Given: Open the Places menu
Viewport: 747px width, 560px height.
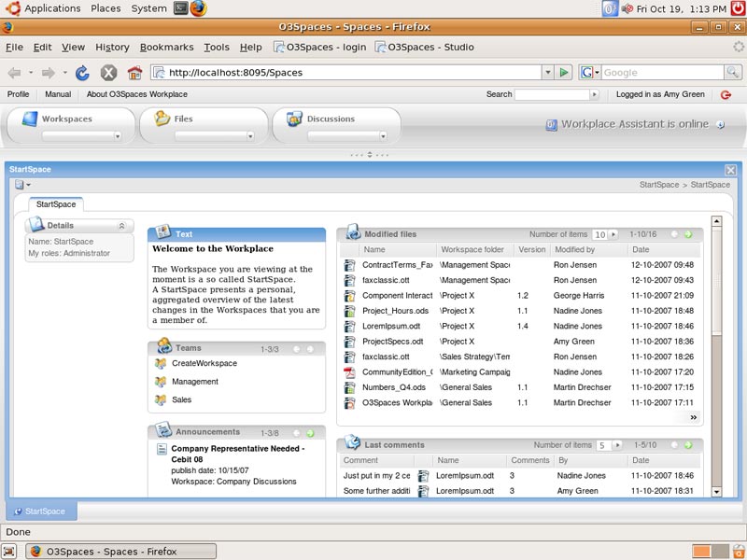Looking at the screenshot, I should pyautogui.click(x=106, y=8).
